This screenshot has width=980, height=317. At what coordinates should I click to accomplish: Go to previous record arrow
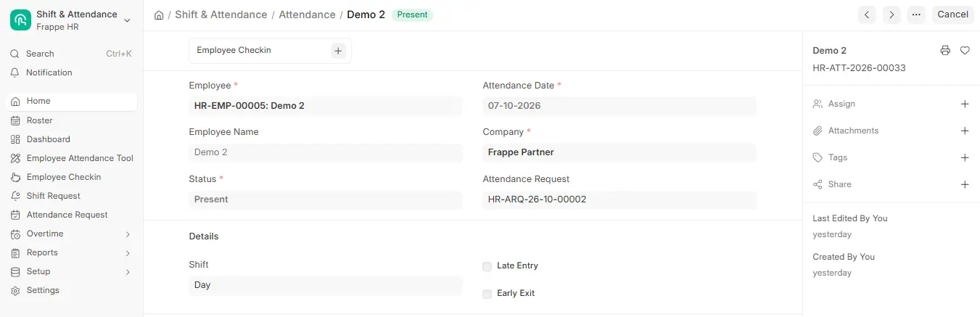[x=867, y=15]
